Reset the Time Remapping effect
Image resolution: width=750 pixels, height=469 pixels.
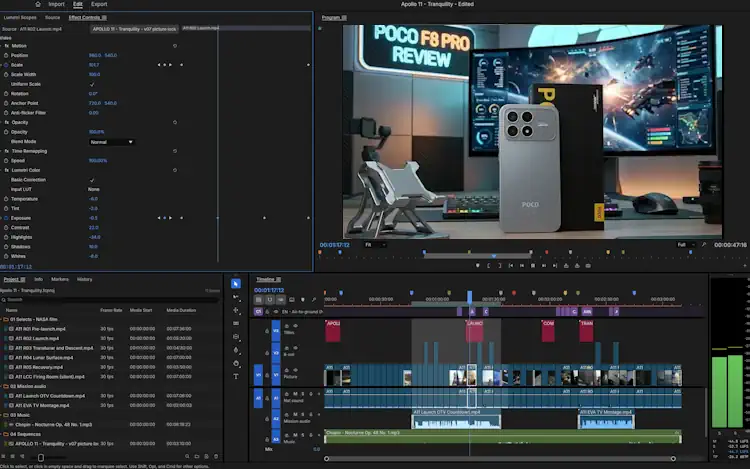[175, 151]
